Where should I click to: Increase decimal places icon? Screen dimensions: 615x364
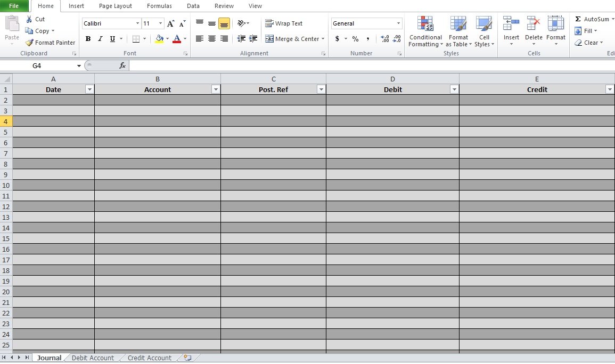(385, 39)
